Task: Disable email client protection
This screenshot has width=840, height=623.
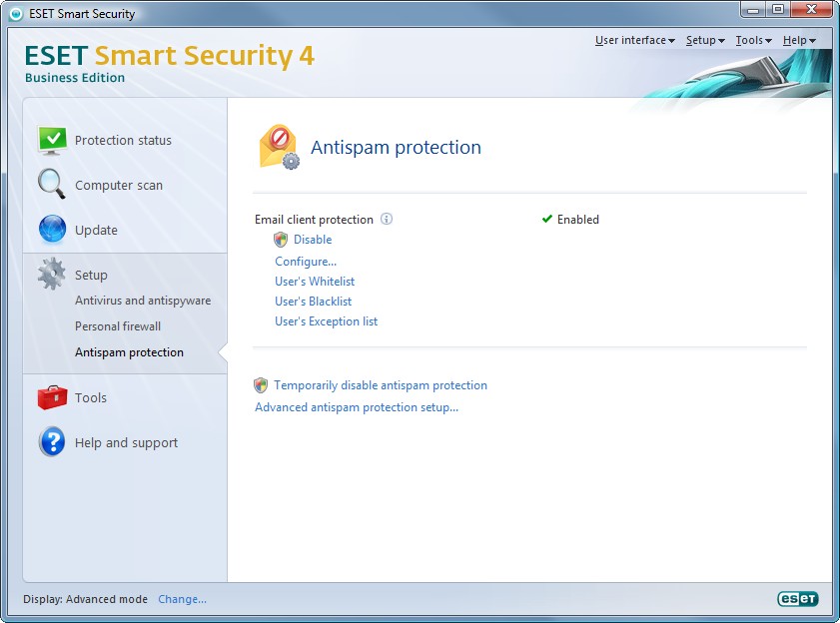Action: tap(313, 240)
